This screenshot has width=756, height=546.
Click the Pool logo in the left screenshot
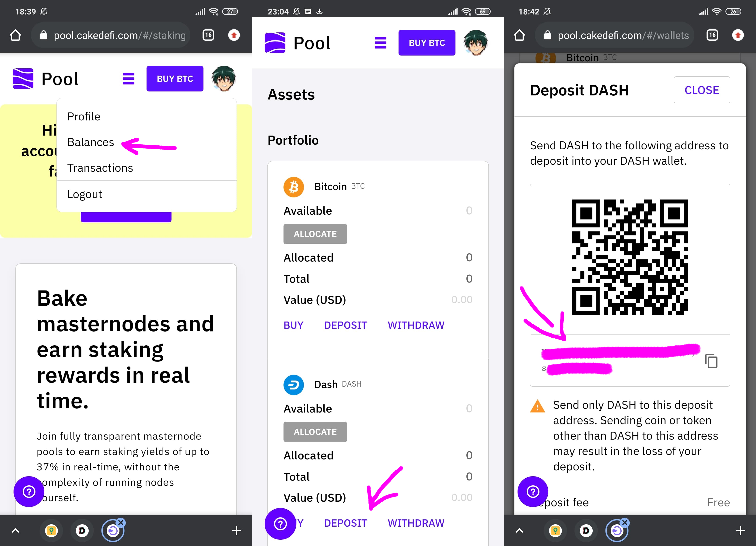[x=46, y=79]
